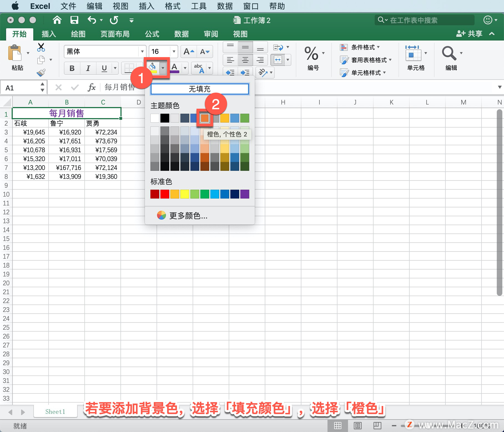
Task: Increase font size with A-up icon
Action: (x=189, y=52)
